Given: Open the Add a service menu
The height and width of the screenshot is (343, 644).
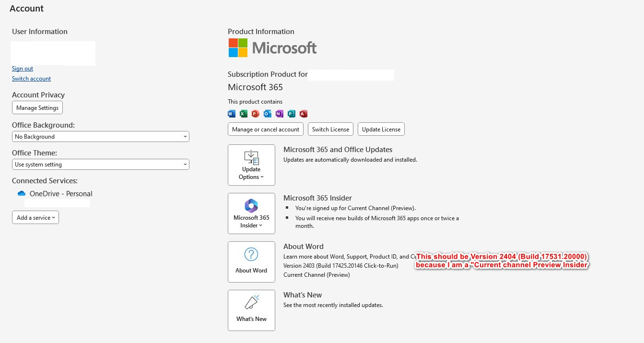Looking at the screenshot, I should 35,217.
